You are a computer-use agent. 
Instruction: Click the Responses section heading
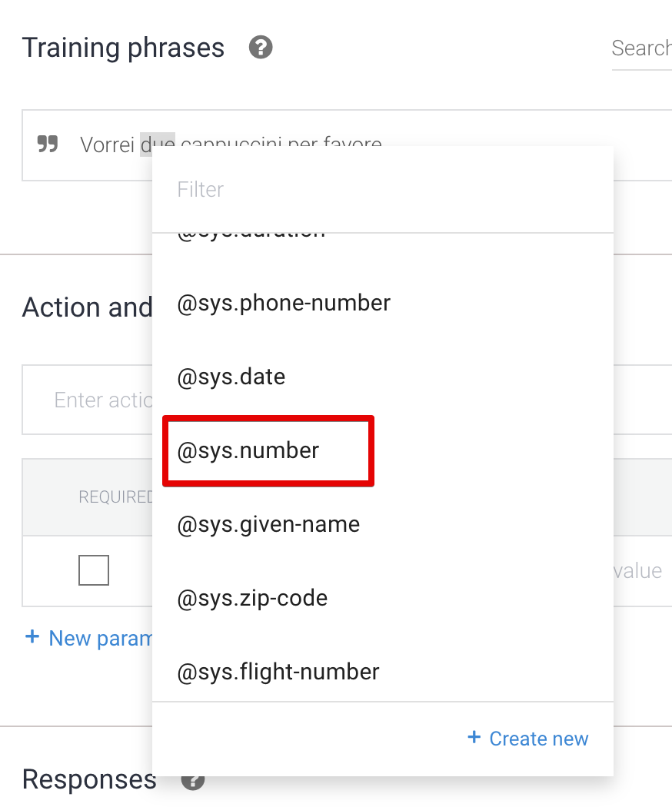click(89, 779)
